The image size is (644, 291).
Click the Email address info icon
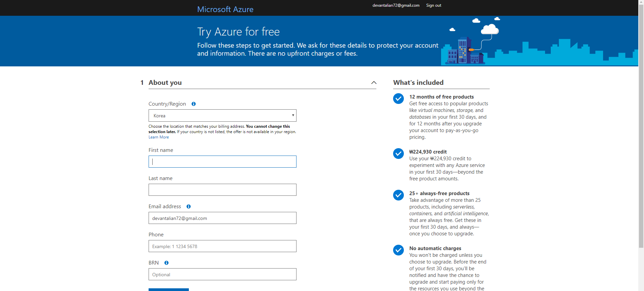pyautogui.click(x=189, y=207)
